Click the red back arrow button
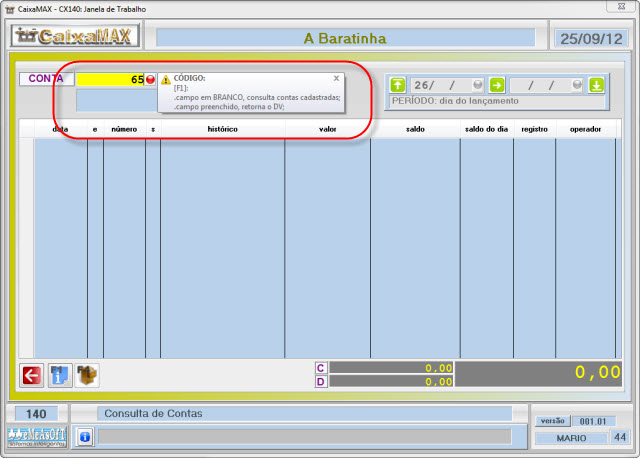The image size is (640, 458). 32,375
